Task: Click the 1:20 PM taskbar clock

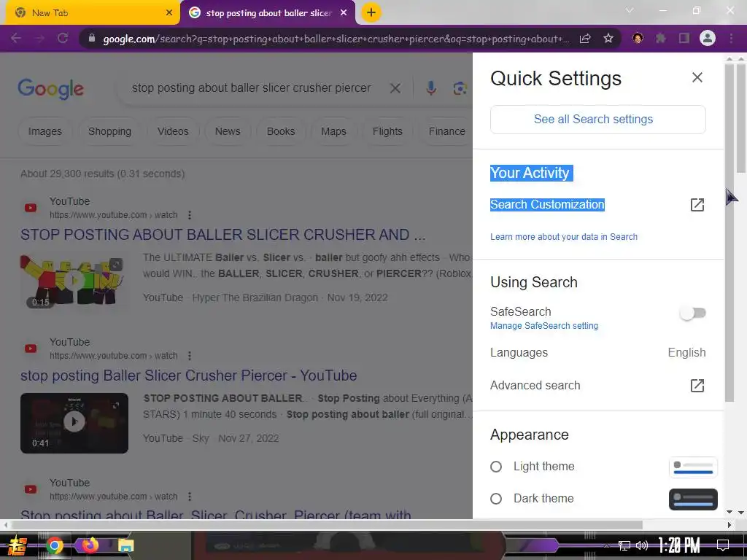Action: tap(679, 545)
